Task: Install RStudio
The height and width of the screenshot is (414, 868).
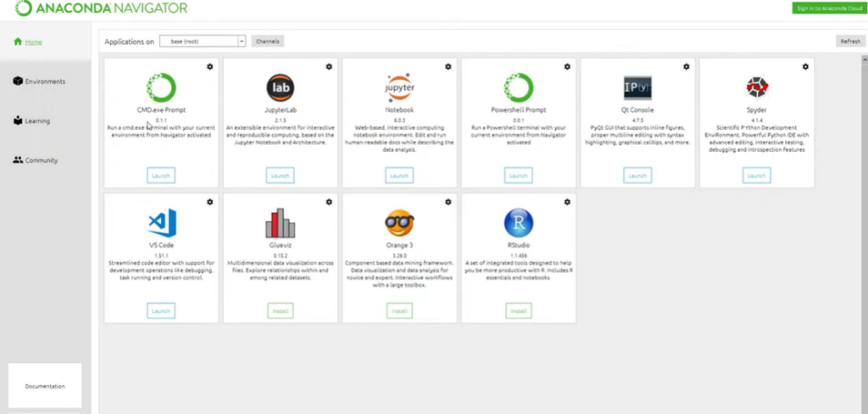Action: pyautogui.click(x=518, y=310)
